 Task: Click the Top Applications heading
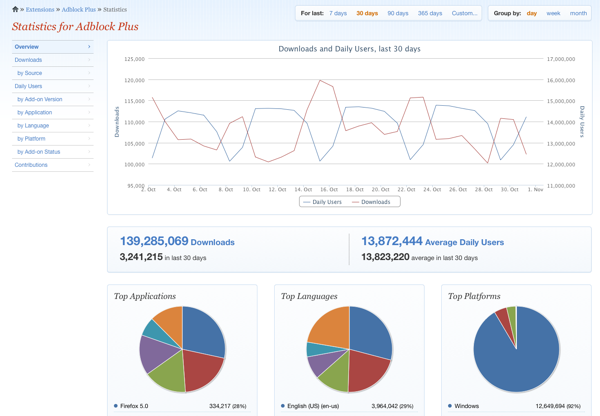[x=145, y=296]
